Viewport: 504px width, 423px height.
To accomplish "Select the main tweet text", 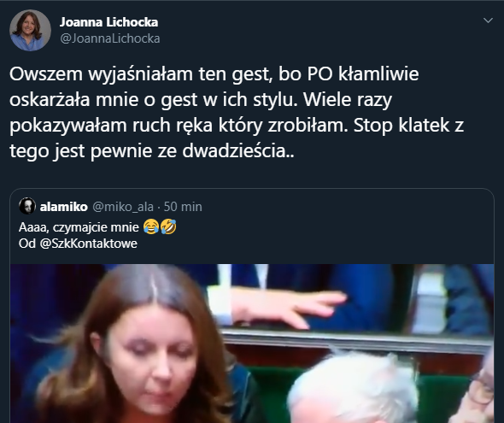I will tap(237, 113).
